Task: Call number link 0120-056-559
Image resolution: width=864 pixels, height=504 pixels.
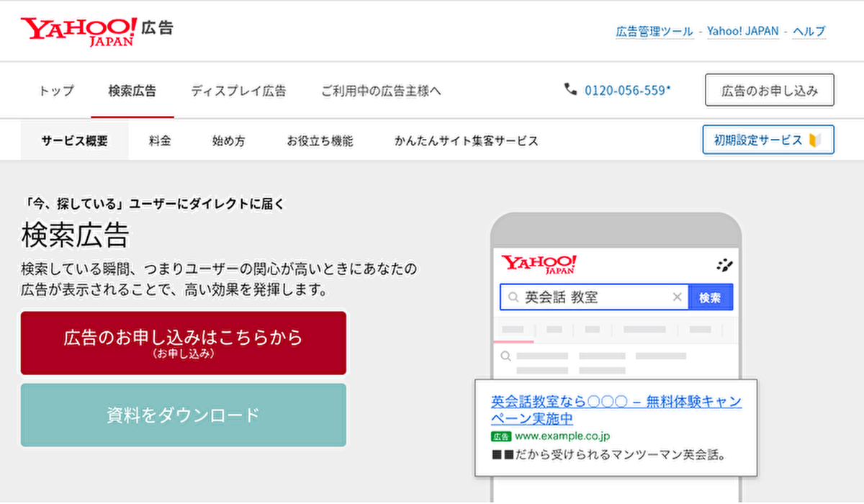Action: (628, 91)
